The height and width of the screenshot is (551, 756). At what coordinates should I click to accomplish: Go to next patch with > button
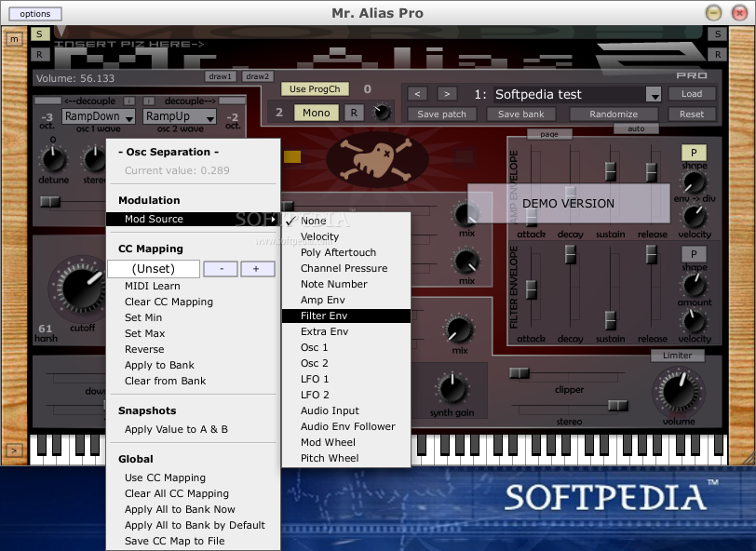click(447, 94)
